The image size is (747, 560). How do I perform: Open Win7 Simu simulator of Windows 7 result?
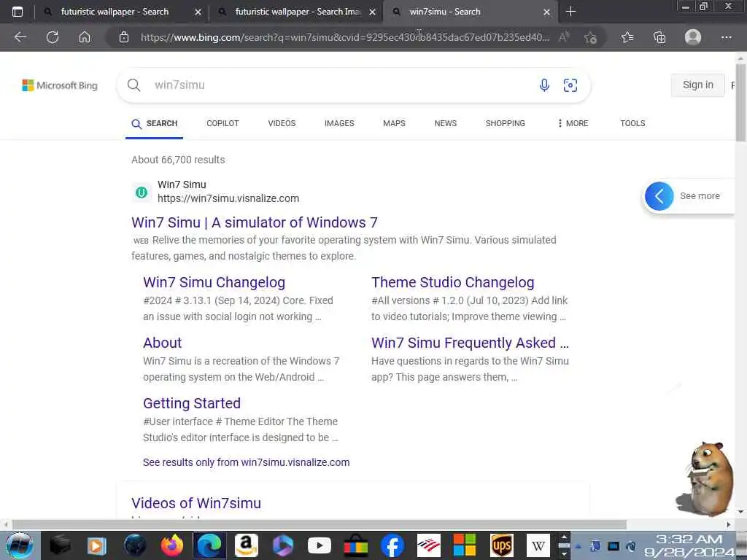tap(255, 222)
